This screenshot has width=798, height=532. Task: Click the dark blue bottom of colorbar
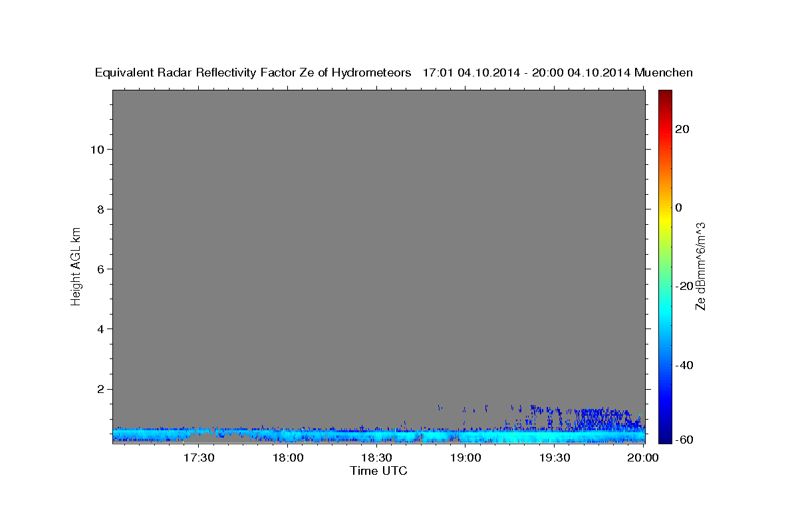pos(665,436)
